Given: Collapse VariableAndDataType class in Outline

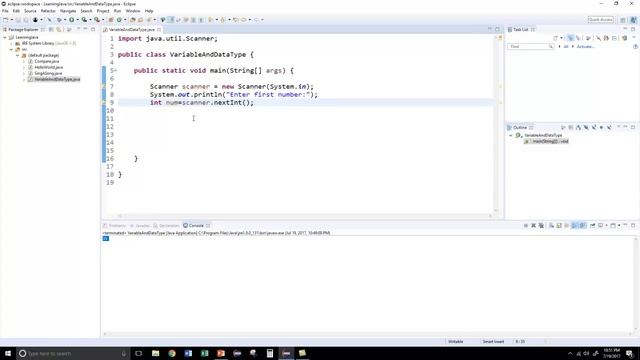Looking at the screenshot, I should tap(511, 136).
